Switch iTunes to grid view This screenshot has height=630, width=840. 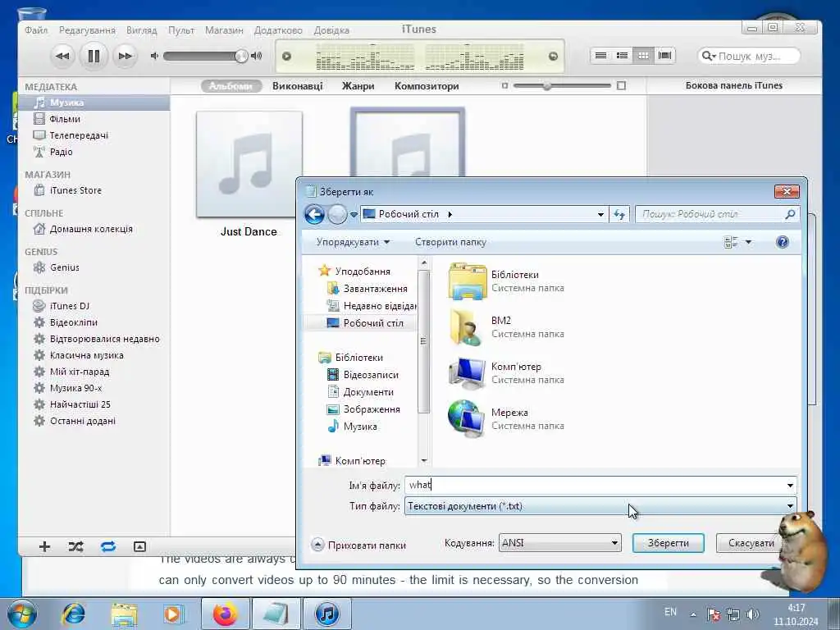click(643, 56)
